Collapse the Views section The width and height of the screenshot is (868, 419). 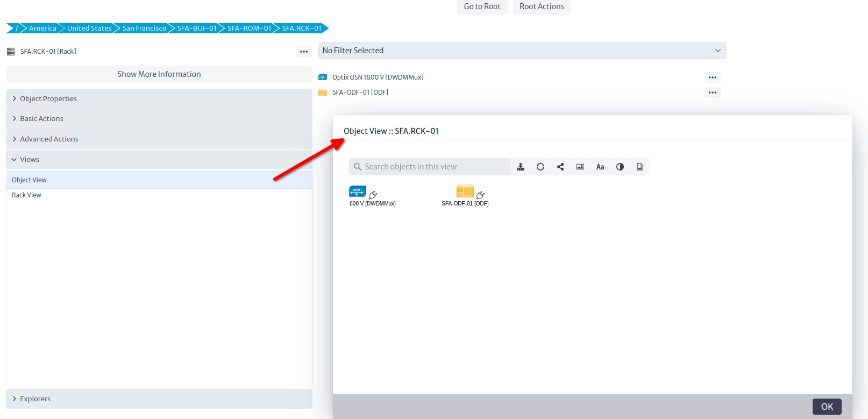click(x=30, y=160)
